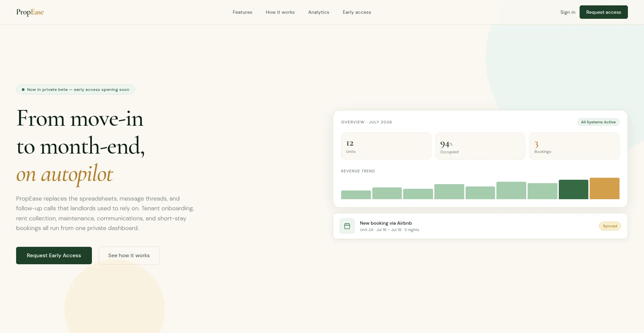Click the New booking via Airbnb title
The height and width of the screenshot is (333, 644).
point(386,223)
